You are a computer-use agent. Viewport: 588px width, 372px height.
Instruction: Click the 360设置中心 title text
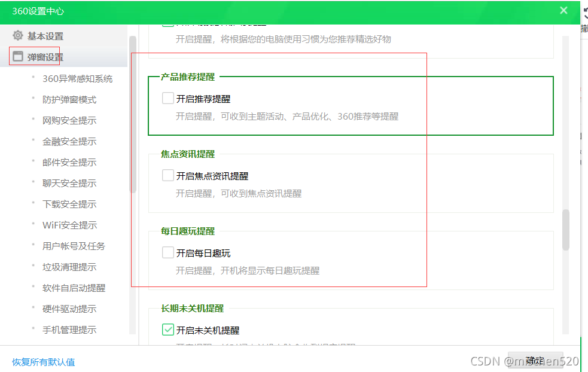coord(38,11)
